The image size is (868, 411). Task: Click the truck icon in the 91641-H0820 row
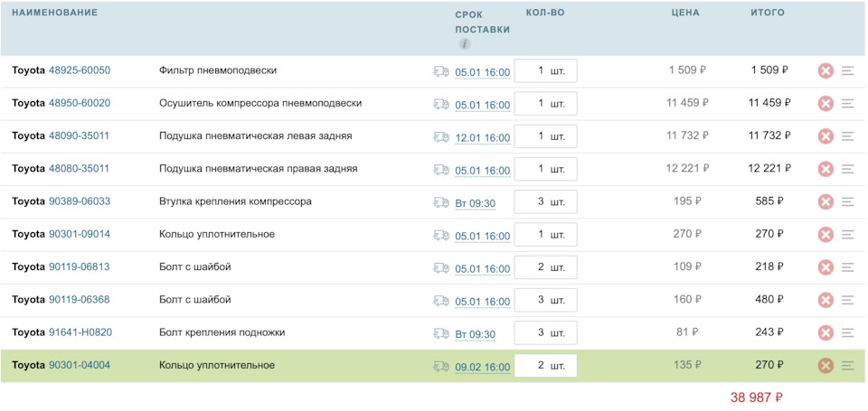click(441, 333)
